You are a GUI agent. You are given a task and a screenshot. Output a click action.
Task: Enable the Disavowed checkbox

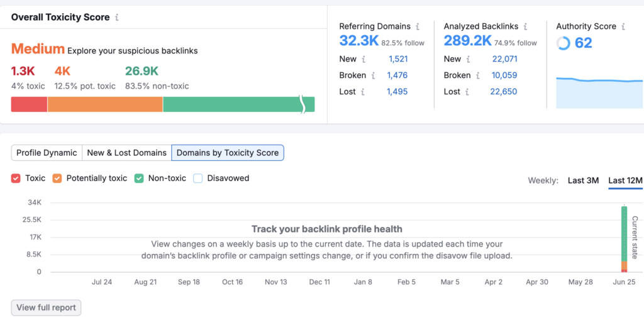[x=198, y=179]
